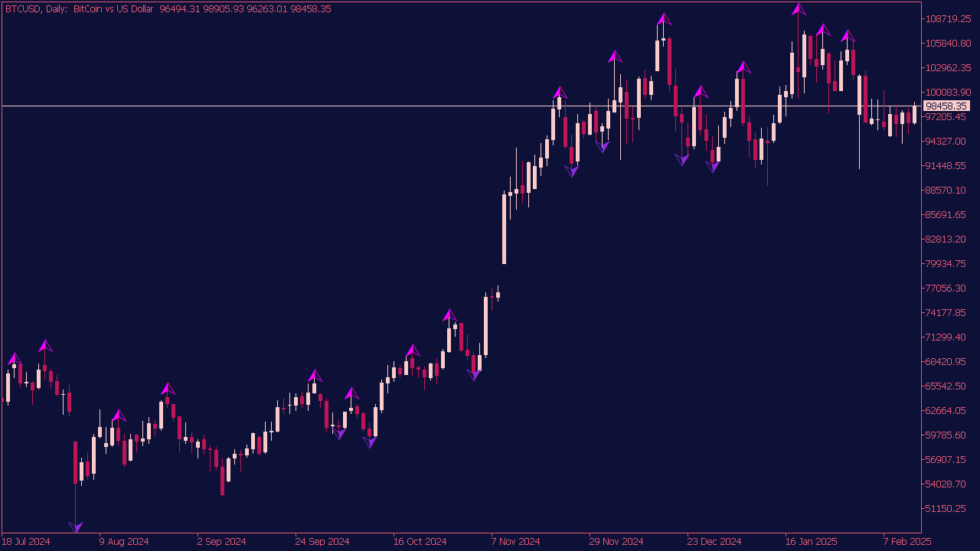The height and width of the screenshot is (551, 980).
Task: Click the "18 Jul 2024" date label
Action: tap(26, 541)
